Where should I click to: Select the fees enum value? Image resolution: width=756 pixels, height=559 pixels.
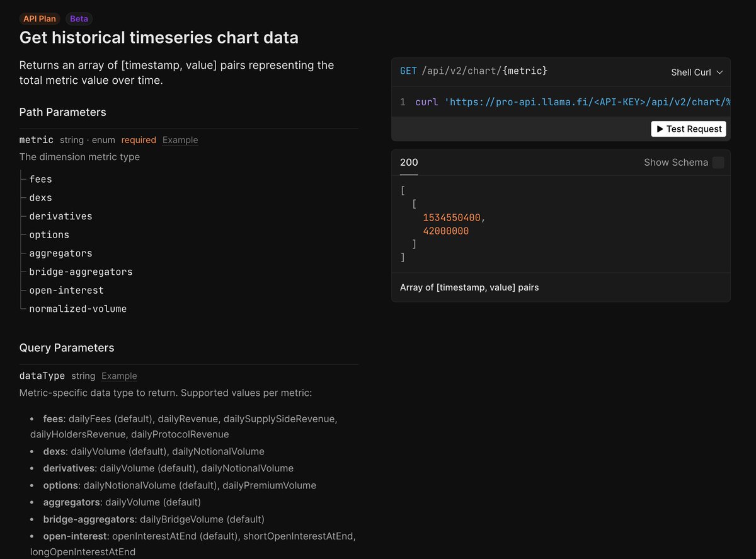[x=41, y=180]
